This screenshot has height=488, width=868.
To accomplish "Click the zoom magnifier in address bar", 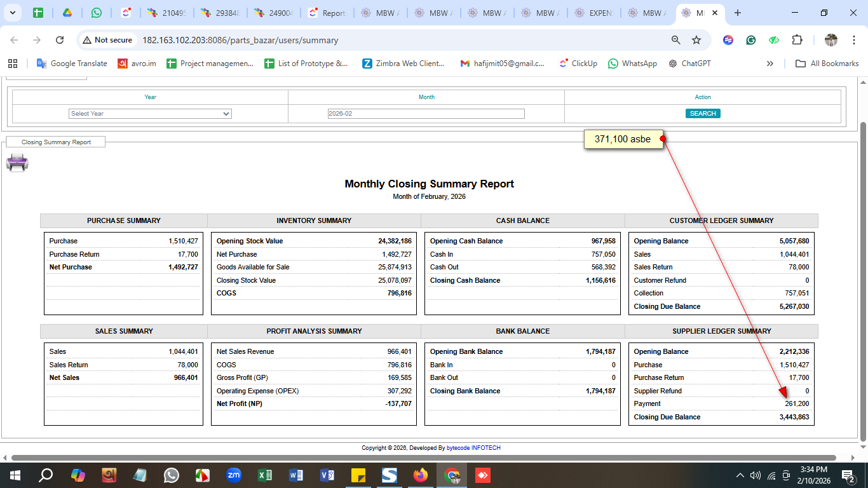I will click(676, 40).
